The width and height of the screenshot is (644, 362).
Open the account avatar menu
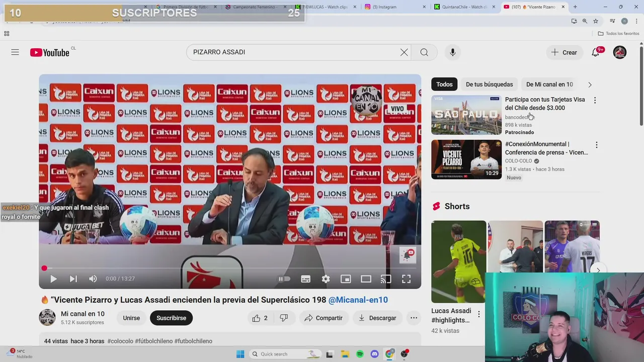pos(620,52)
